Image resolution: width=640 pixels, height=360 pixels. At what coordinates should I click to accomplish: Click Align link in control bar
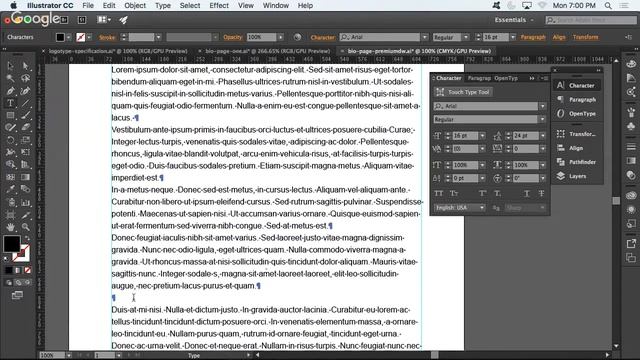(559, 37)
